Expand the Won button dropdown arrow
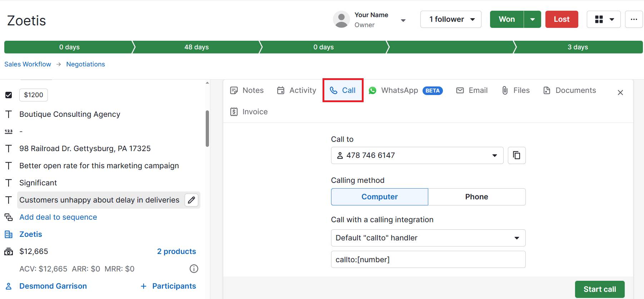Viewport: 644px width, 299px height. 533,19
